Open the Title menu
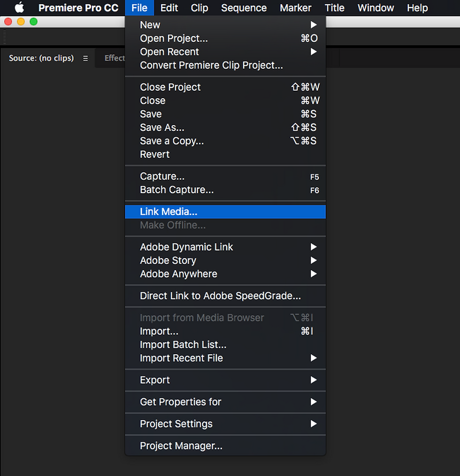Viewport: 460px width, 476px height. click(334, 8)
